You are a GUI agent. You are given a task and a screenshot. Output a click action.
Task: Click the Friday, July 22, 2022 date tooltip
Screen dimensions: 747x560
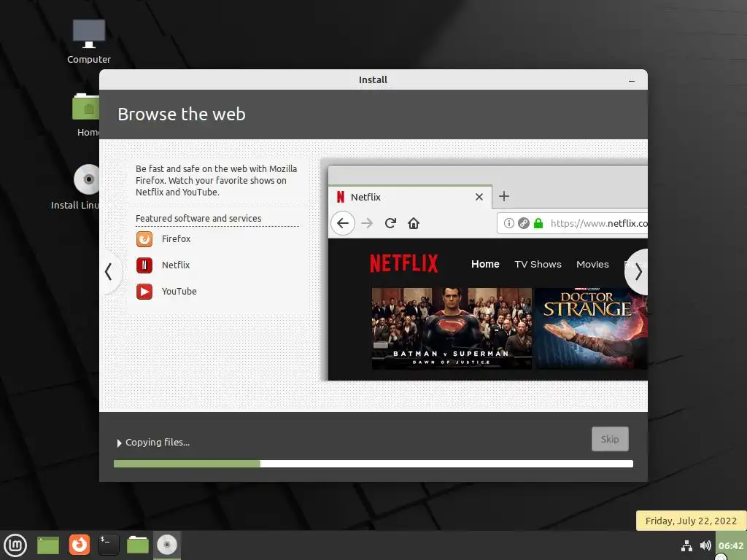click(691, 521)
